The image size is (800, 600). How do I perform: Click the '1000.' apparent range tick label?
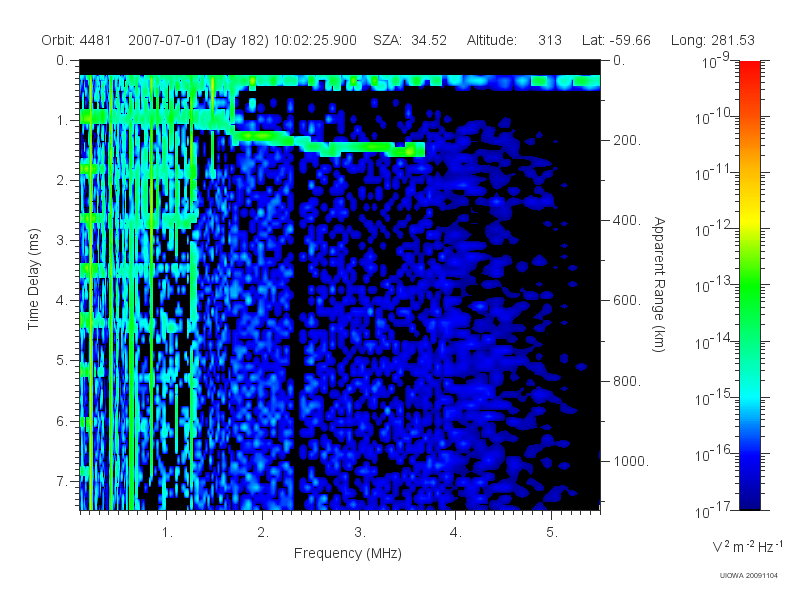pos(631,461)
